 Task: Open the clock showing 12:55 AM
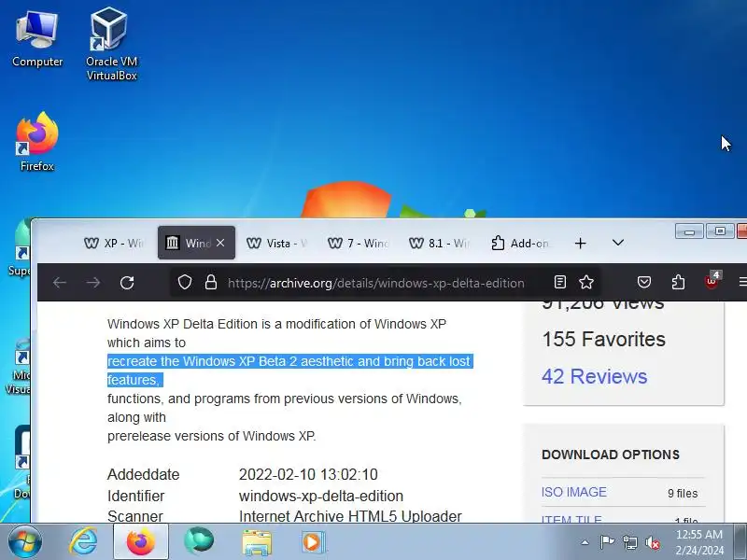coord(698,542)
